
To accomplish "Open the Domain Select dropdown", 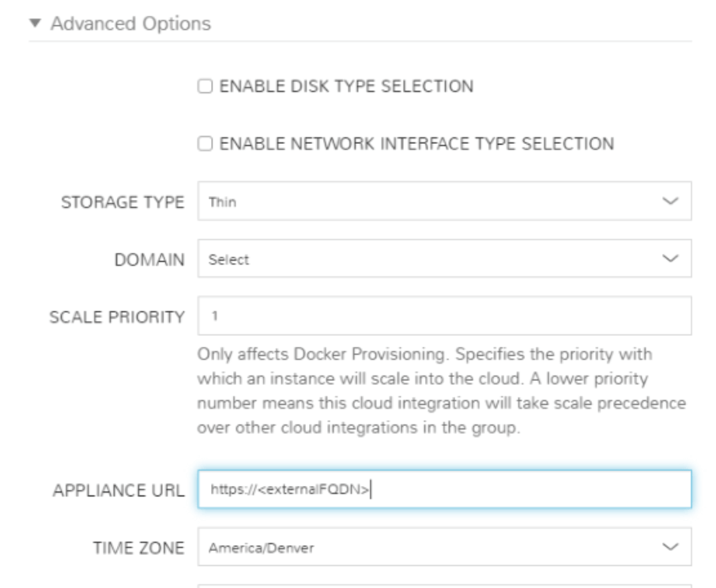I will tap(427, 259).
